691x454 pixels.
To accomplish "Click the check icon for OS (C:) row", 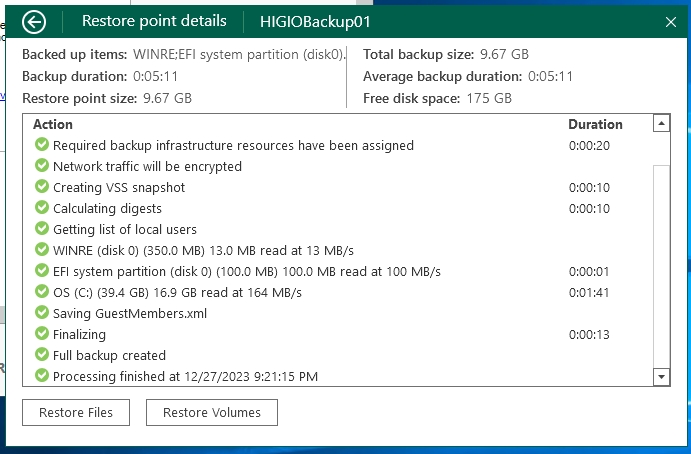I will (42, 292).
